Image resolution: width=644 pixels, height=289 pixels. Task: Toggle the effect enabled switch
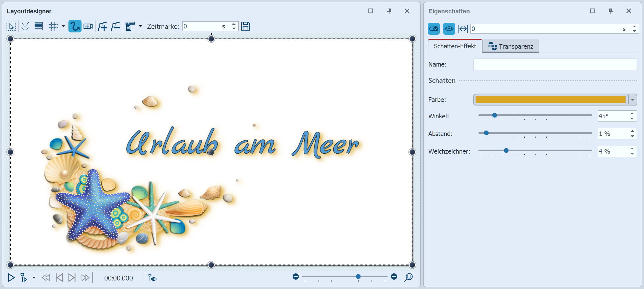click(x=433, y=29)
